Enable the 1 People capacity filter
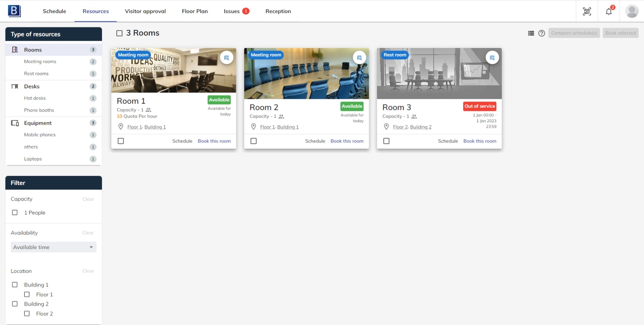Viewport: 644px width, 325px height. pyautogui.click(x=15, y=213)
